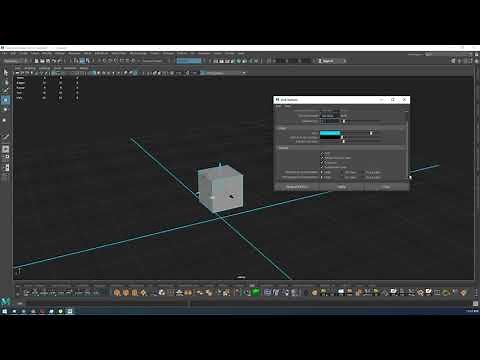Click the Subdivisions slider handle
The image size is (480, 360).
344,121
